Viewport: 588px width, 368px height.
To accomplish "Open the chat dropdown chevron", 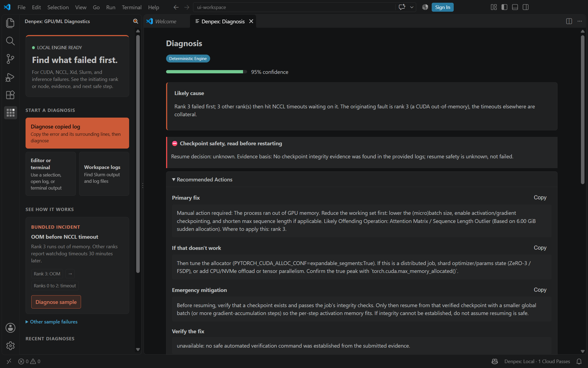I will (412, 7).
